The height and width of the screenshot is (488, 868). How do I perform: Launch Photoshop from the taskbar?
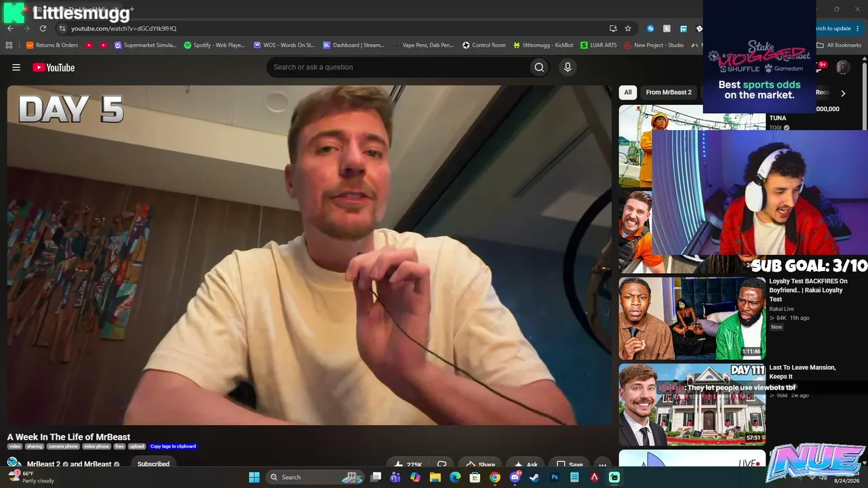pyautogui.click(x=555, y=477)
